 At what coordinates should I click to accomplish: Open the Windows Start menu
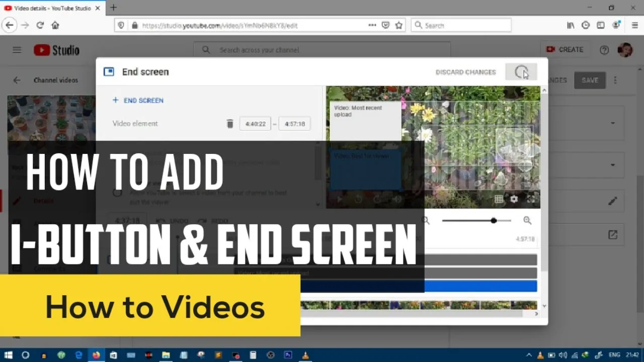point(9,355)
